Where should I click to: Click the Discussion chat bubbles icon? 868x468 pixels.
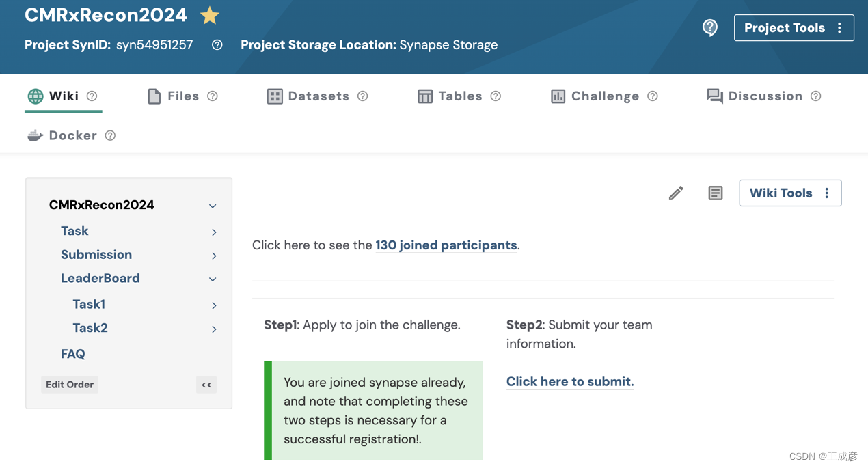click(x=715, y=96)
